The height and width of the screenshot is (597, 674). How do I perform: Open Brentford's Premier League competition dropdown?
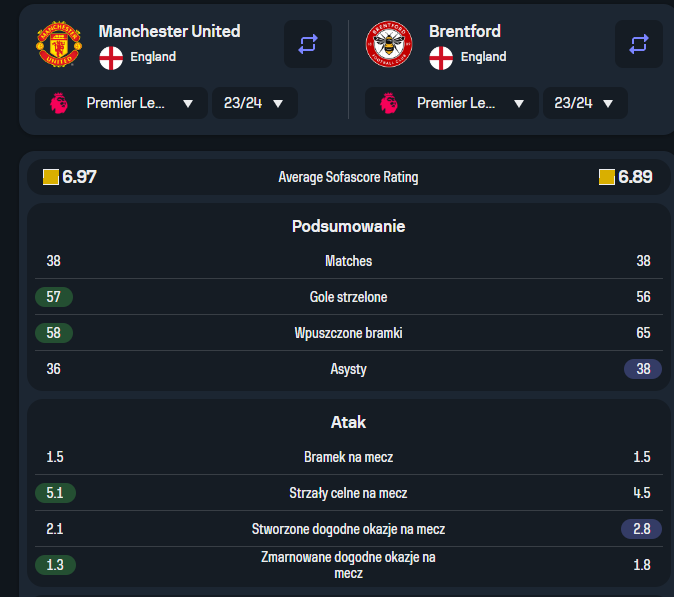pos(452,103)
